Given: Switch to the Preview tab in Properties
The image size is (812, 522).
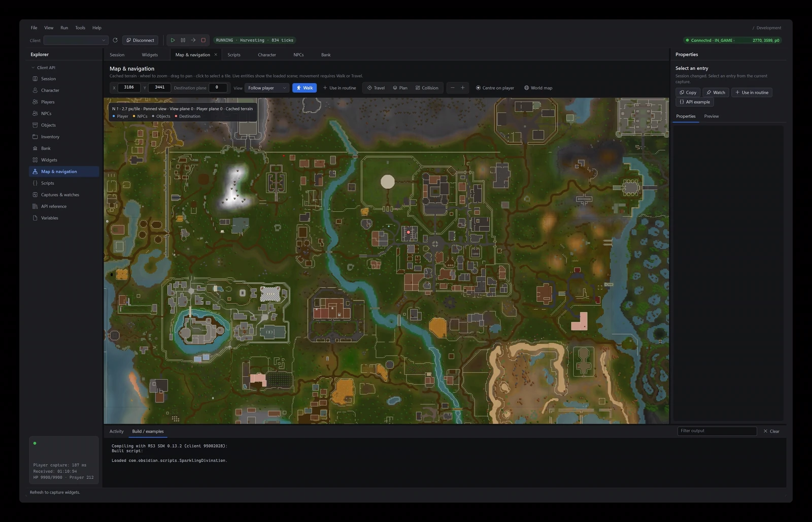Looking at the screenshot, I should click(x=712, y=116).
